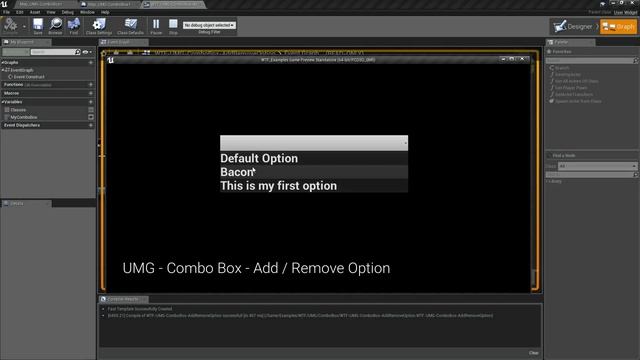Viewport: 640px width, 360px height.
Task: Add a new function with plus icon
Action: (91, 84)
